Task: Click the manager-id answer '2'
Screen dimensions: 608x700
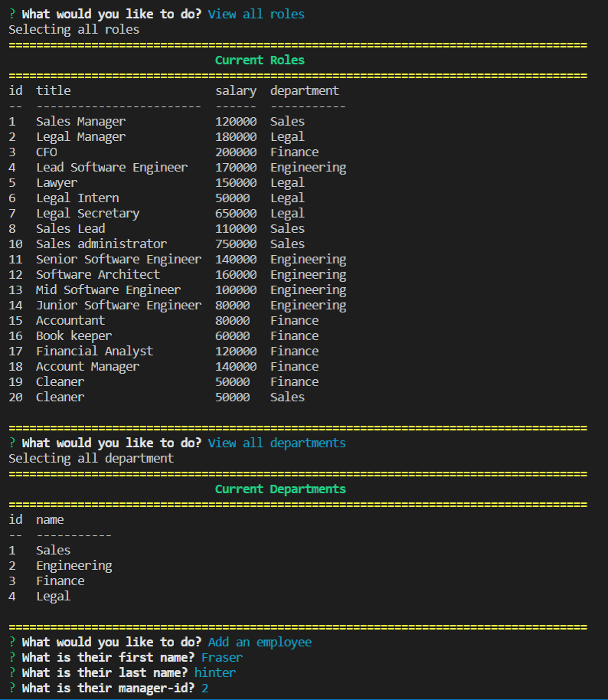Action: click(205, 689)
